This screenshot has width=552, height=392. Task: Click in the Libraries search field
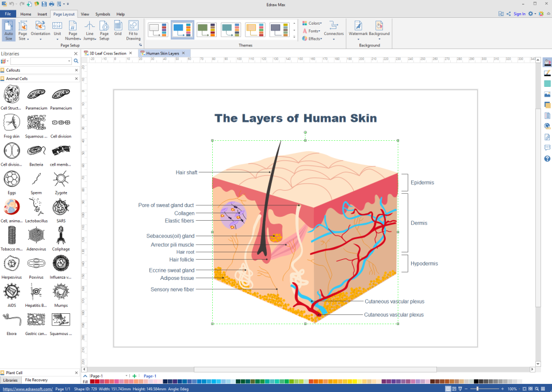point(41,61)
